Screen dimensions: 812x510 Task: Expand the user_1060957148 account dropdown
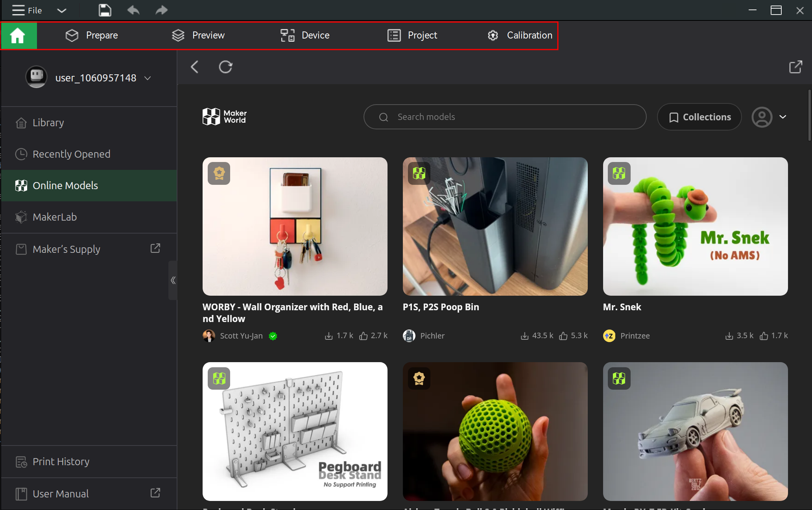(x=148, y=78)
